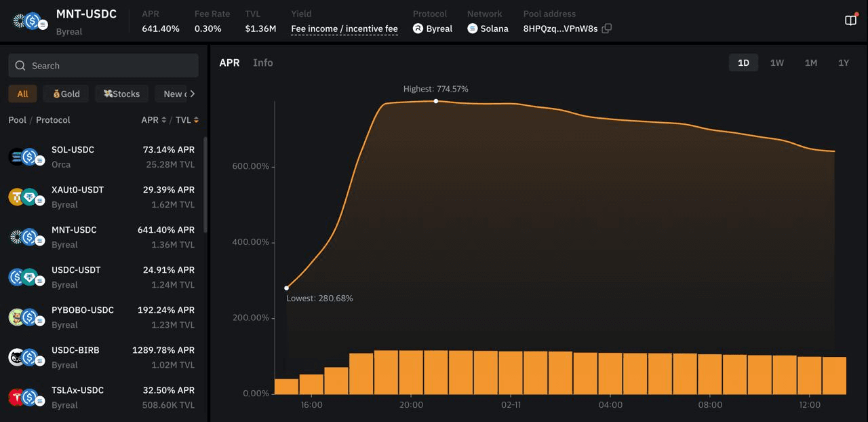Filter pools by Gold category
Screen dimensions: 868x422
click(66, 94)
